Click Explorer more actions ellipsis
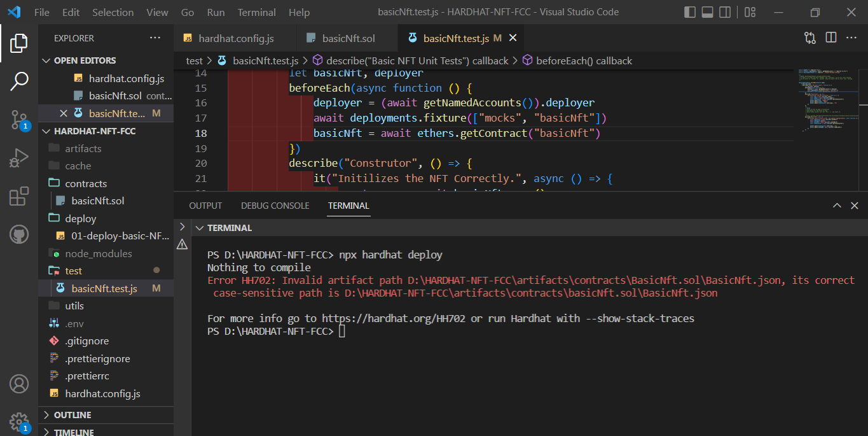This screenshot has height=436, width=868. [x=155, y=38]
